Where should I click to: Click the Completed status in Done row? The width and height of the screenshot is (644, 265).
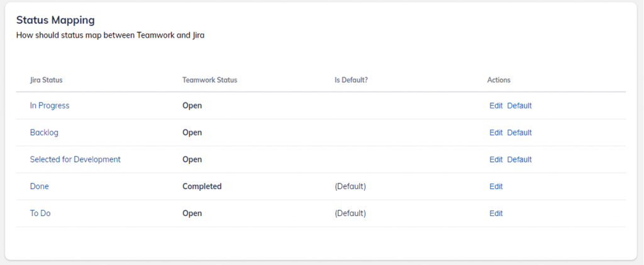(x=202, y=187)
